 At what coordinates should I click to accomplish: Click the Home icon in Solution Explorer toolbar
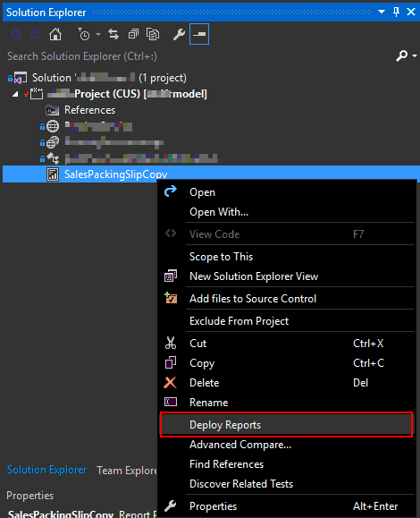pyautogui.click(x=55, y=34)
